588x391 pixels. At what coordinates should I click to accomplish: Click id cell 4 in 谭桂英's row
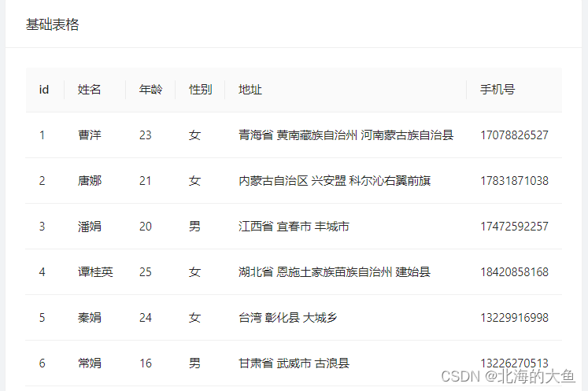[42, 271]
